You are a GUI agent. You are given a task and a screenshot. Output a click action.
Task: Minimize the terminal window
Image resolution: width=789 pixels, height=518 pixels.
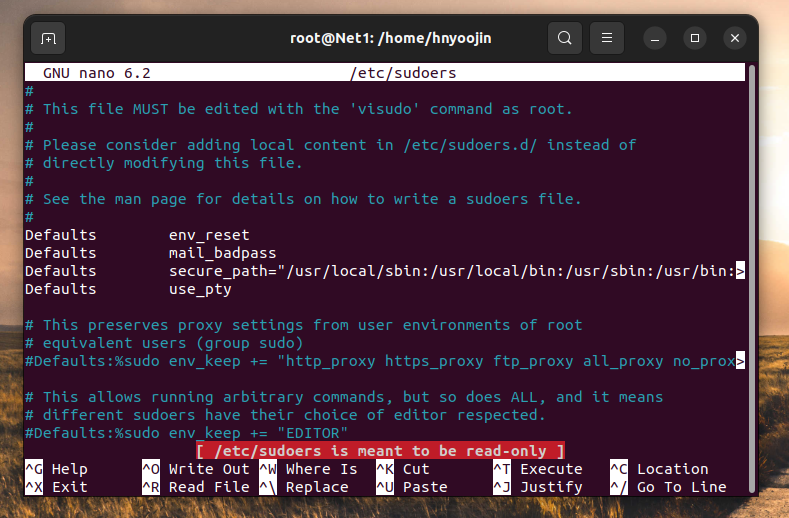pyautogui.click(x=655, y=38)
